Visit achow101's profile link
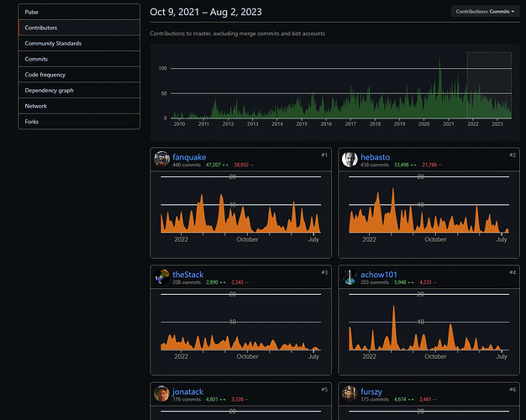Image resolution: width=526 pixels, height=420 pixels. 379,275
